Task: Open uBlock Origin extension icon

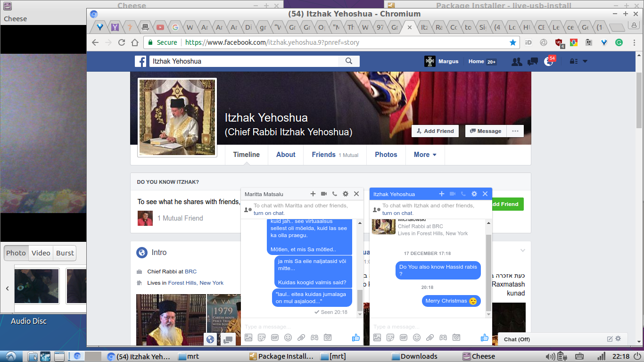Action: point(559,42)
